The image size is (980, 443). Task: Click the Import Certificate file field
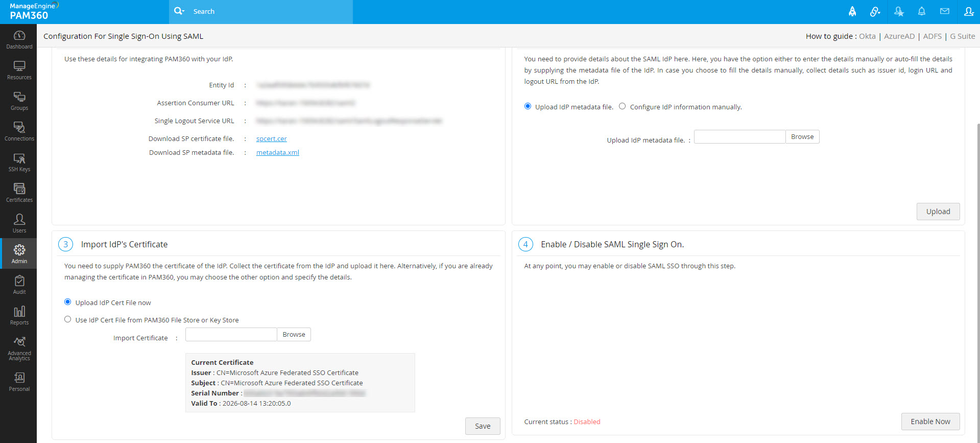[x=231, y=335]
